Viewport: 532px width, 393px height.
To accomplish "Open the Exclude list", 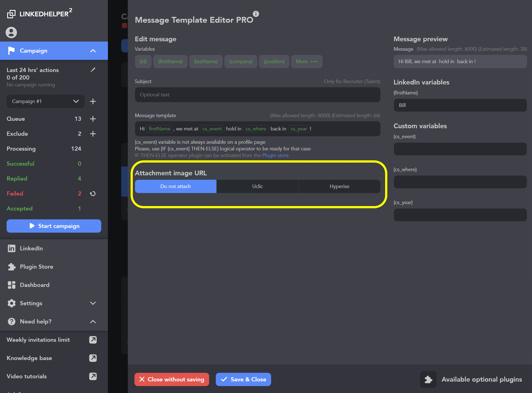I will [x=44, y=134].
